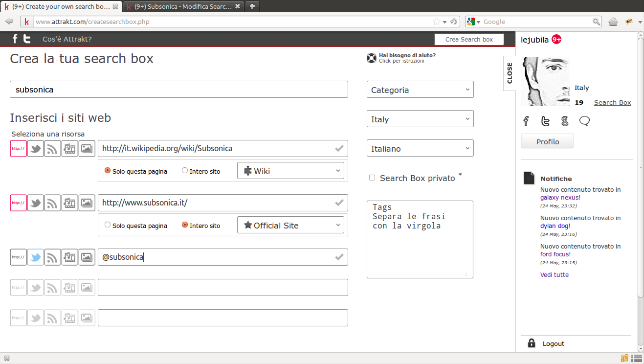This screenshot has width=644, height=364.
Task: Click Wikipedia URL input field
Action: click(223, 148)
